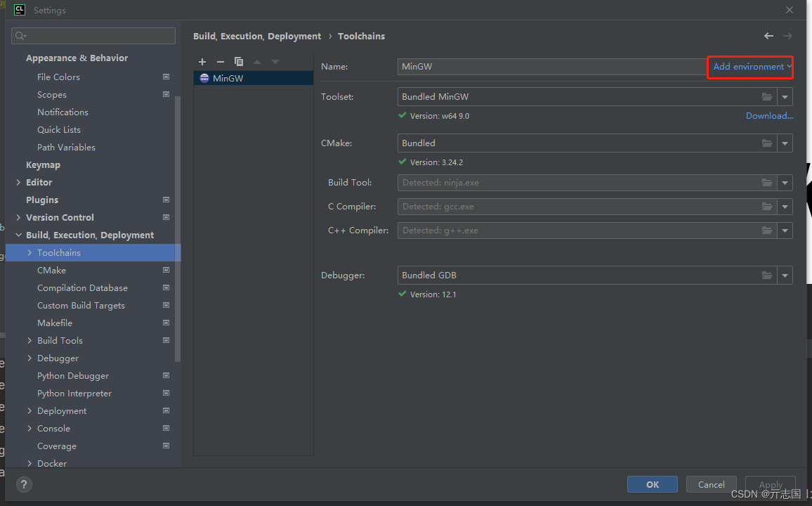
Task: Click the settings search field
Action: tap(93, 36)
